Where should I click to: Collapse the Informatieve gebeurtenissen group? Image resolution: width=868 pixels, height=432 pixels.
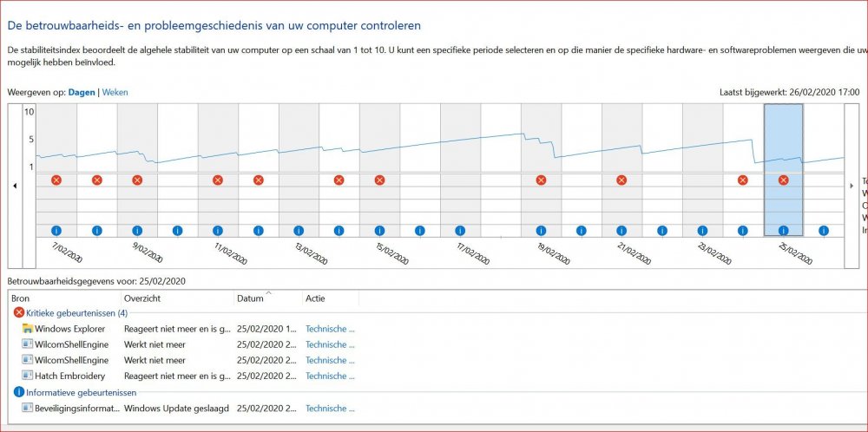[75, 393]
